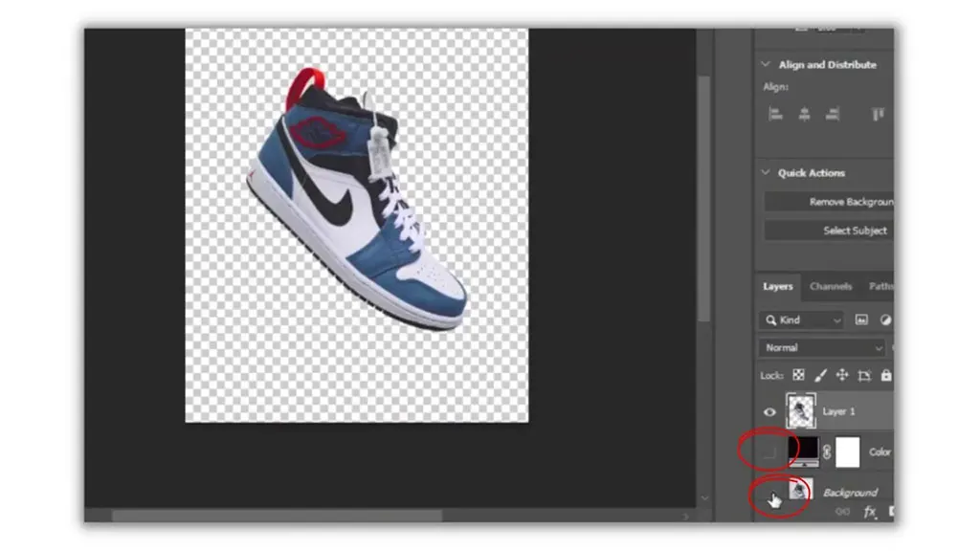
Task: Hide Layer 1 using eye icon
Action: click(x=769, y=411)
